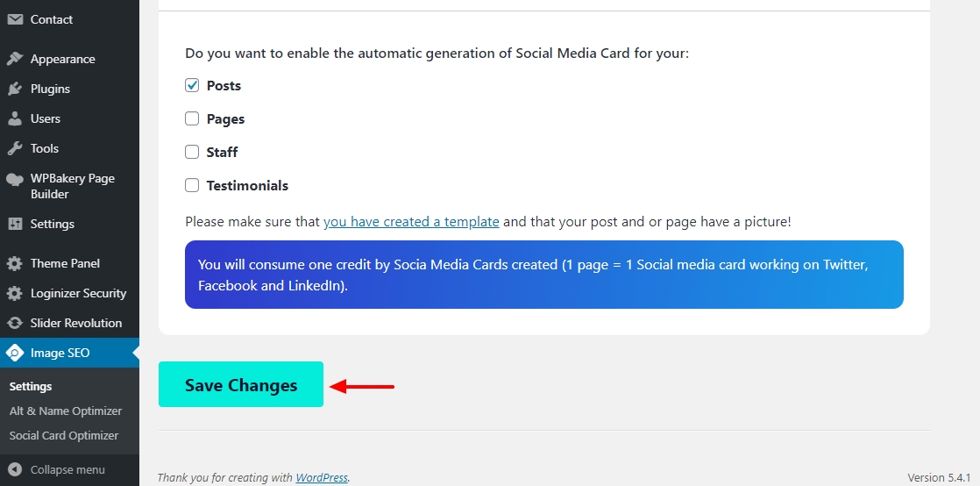Open Alt & Name Optimizer submenu
Screen dimensions: 980x486
point(66,411)
